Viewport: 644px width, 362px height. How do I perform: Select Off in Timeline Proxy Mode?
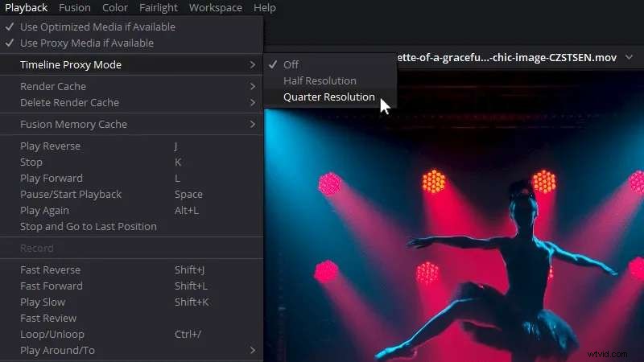click(291, 64)
